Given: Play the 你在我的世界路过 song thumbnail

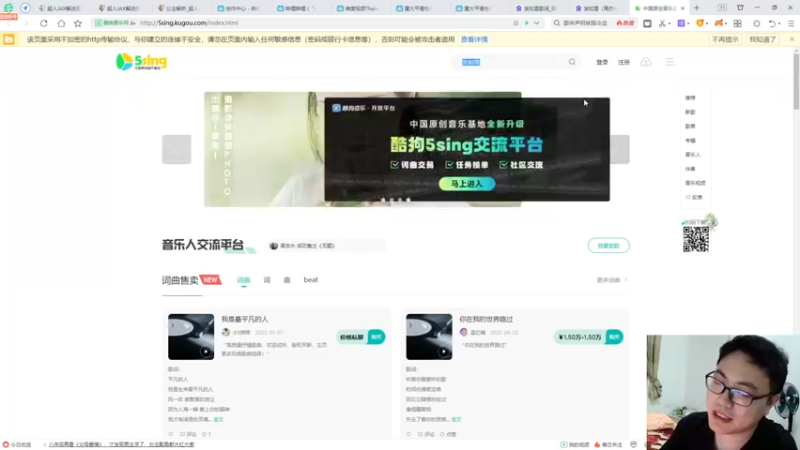Looking at the screenshot, I should point(429,337).
